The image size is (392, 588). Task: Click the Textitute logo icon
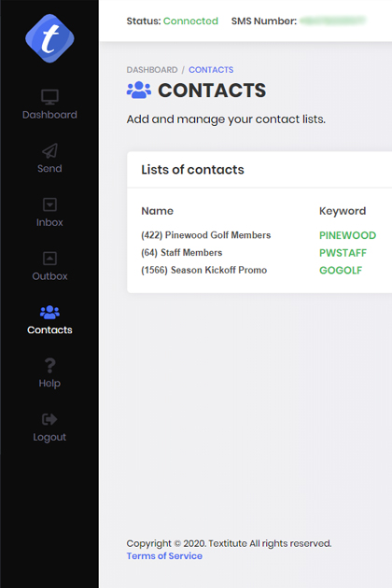49,38
